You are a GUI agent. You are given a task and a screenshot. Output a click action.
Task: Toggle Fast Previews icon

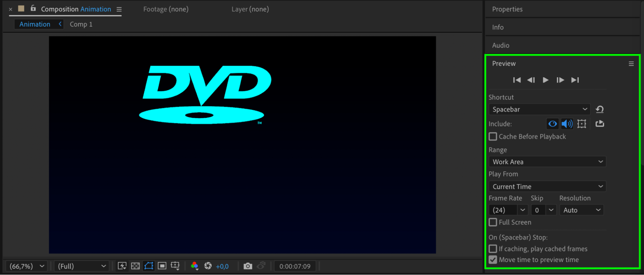point(122,266)
